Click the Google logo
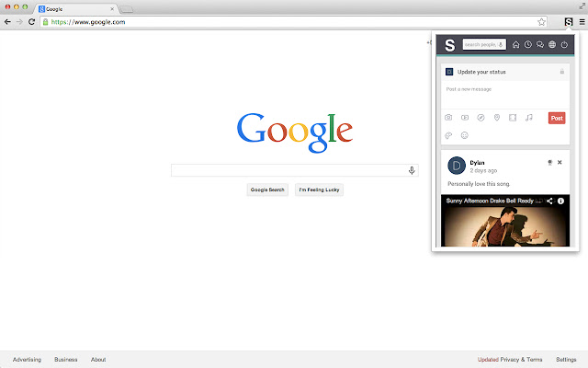588x368 pixels. [x=295, y=132]
